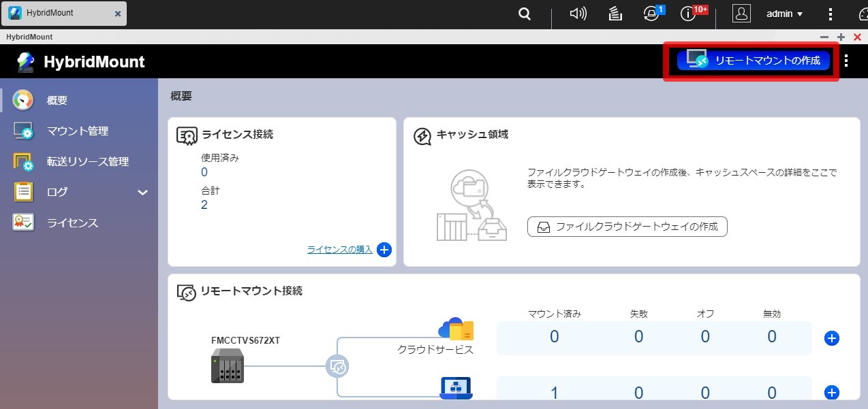Screen dimensions: 868x409
Task: Click the リモートマウントの作成 button
Action: (x=754, y=61)
